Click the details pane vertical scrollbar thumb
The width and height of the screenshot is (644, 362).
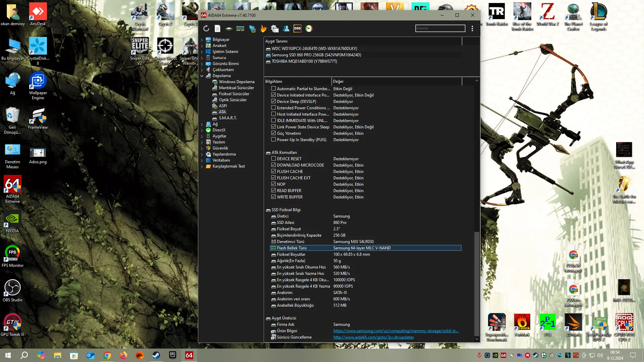click(477, 284)
